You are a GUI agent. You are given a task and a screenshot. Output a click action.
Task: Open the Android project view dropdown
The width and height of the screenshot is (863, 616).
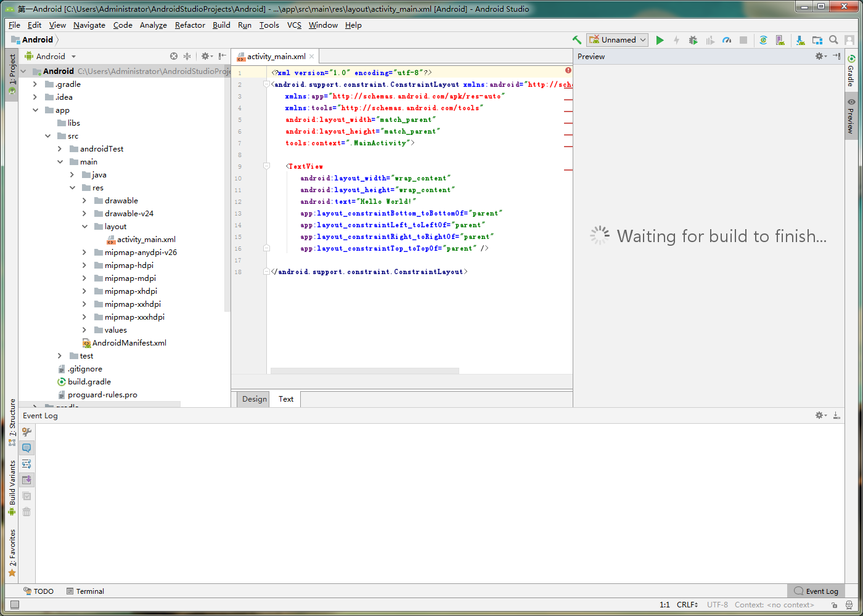pyautogui.click(x=51, y=56)
